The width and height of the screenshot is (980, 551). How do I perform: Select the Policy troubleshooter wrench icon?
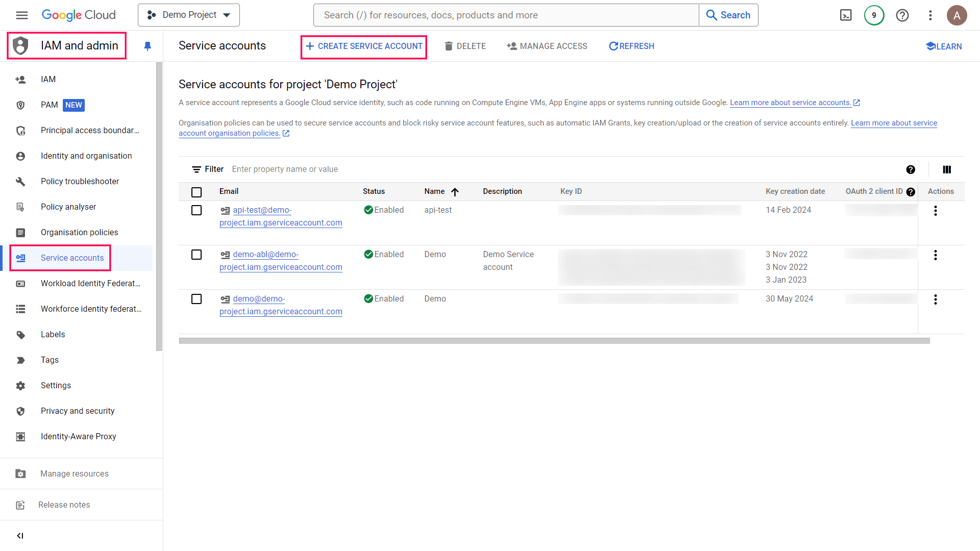(20, 181)
